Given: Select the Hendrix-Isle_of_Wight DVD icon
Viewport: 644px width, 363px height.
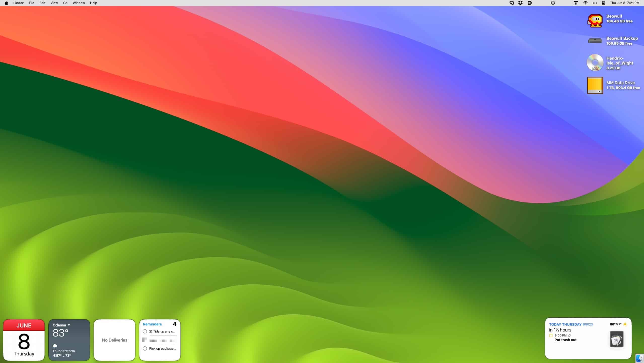Looking at the screenshot, I should 595,63.
